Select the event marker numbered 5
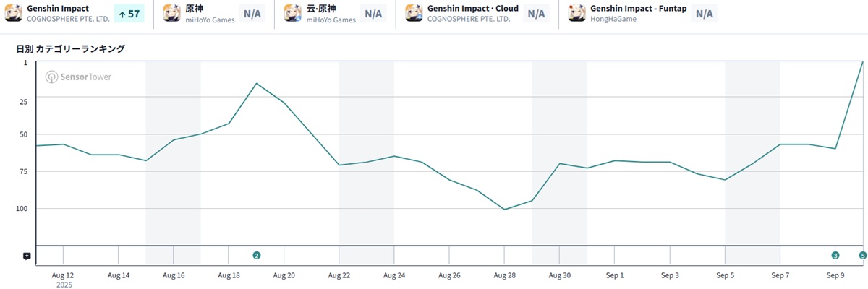This screenshot has width=868, height=289. (862, 255)
